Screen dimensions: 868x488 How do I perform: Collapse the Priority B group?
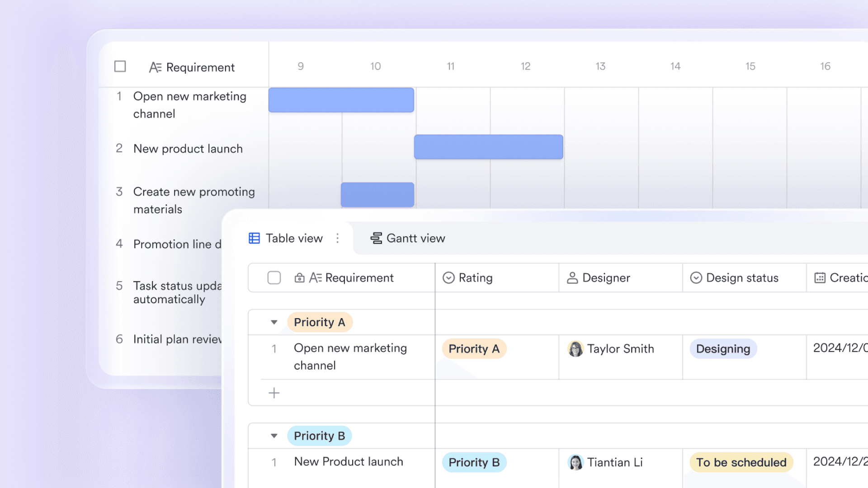[x=274, y=436]
